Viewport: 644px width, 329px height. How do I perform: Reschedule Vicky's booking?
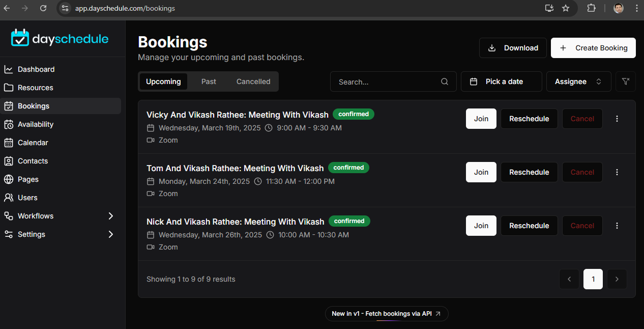[529, 119]
